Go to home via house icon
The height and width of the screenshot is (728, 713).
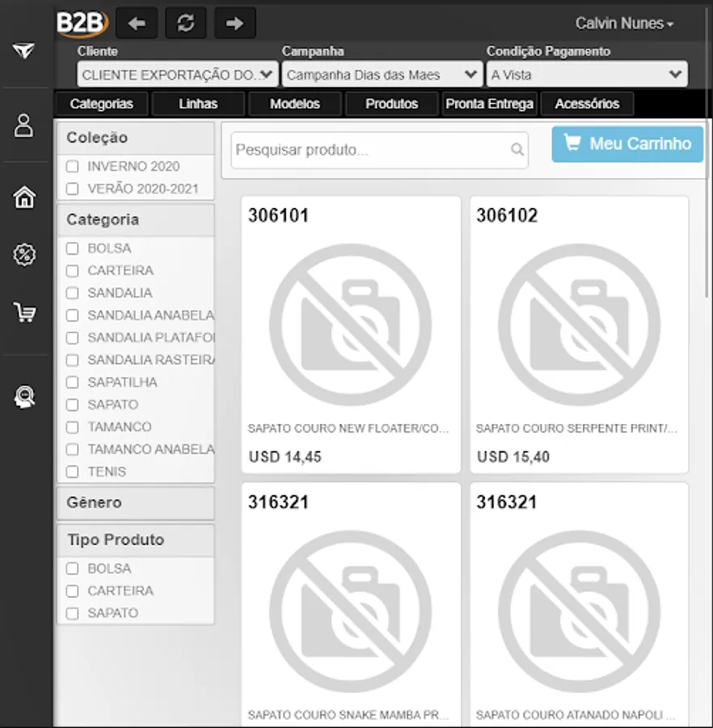click(x=24, y=197)
